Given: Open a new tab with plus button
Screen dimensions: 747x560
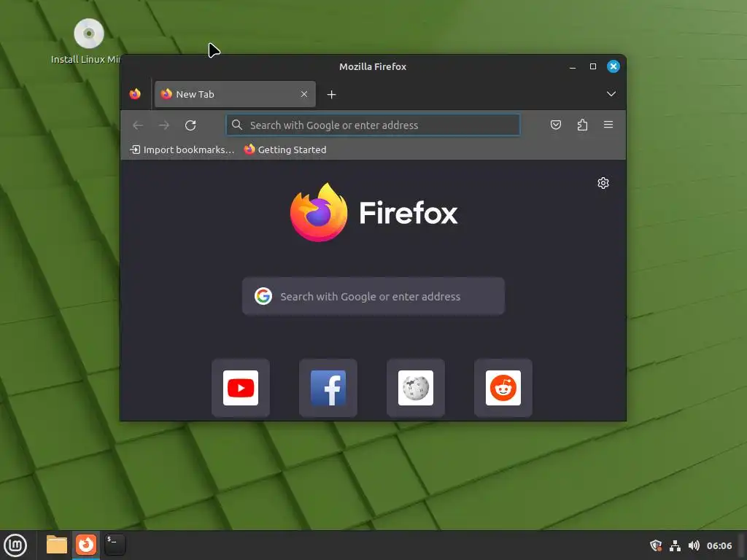Looking at the screenshot, I should 332,95.
